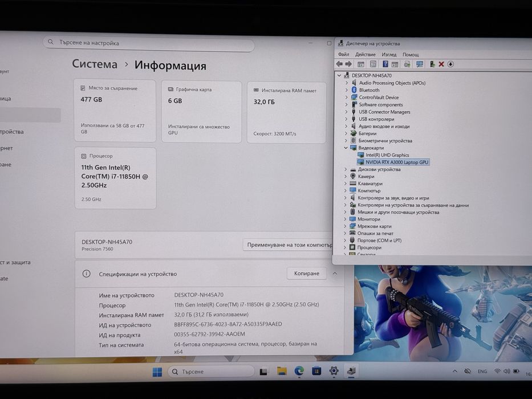Open Microsoft Store from the taskbar

(316, 371)
